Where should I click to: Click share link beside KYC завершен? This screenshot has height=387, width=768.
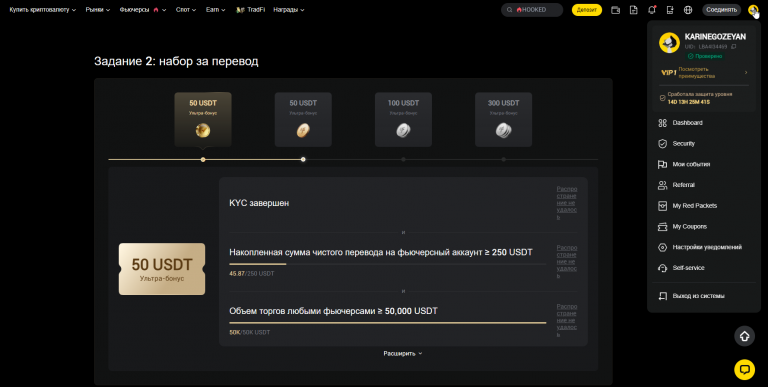[567, 203]
